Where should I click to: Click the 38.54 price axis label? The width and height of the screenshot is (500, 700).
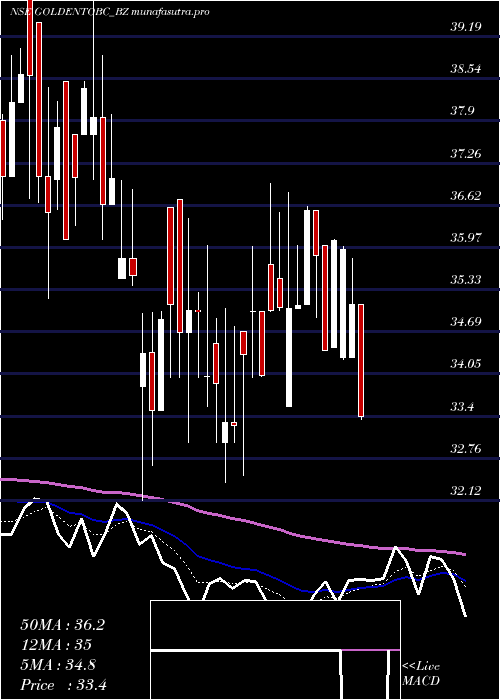point(466,69)
